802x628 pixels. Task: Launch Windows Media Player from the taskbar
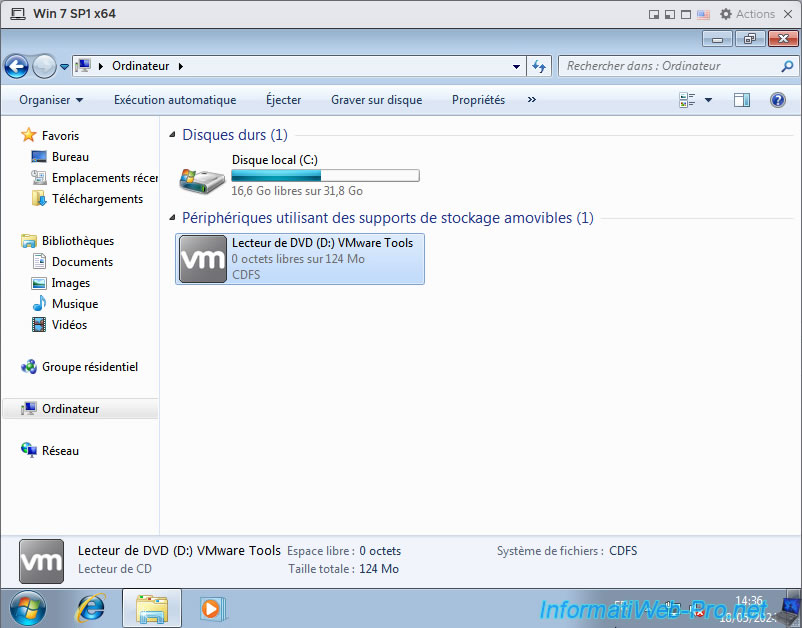coord(211,607)
